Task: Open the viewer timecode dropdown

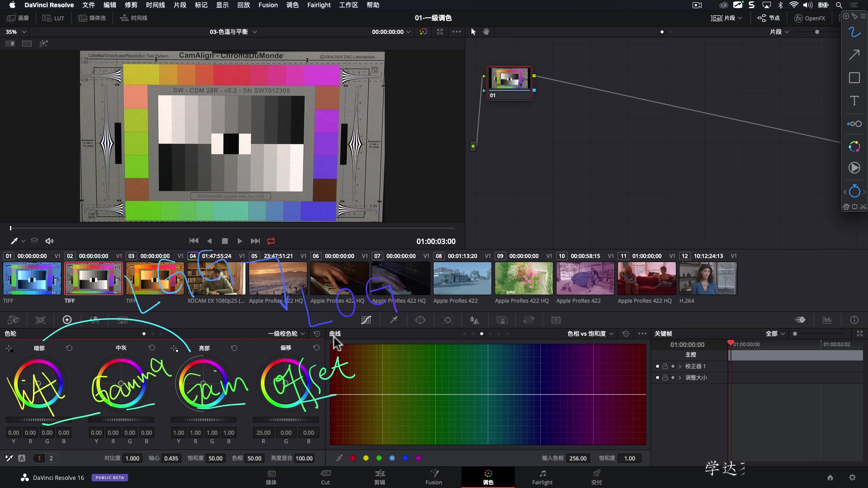Action: tap(391, 32)
